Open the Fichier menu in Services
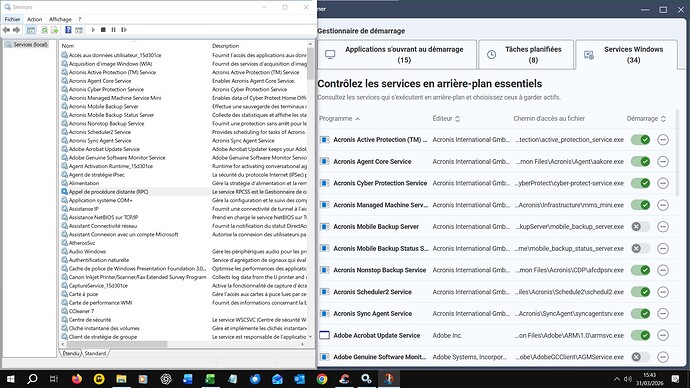 coord(12,19)
